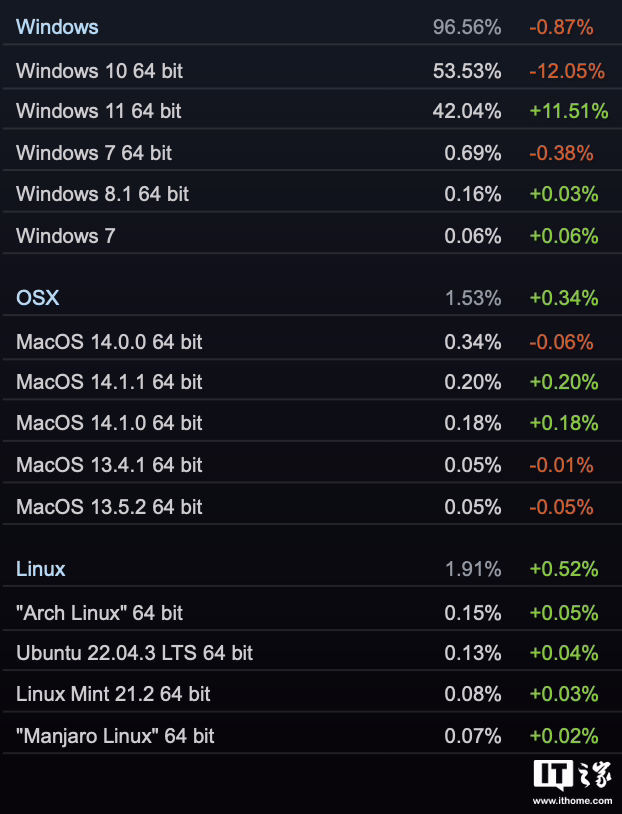
Task: Select the Windows 11 64 bit row
Action: (312, 111)
